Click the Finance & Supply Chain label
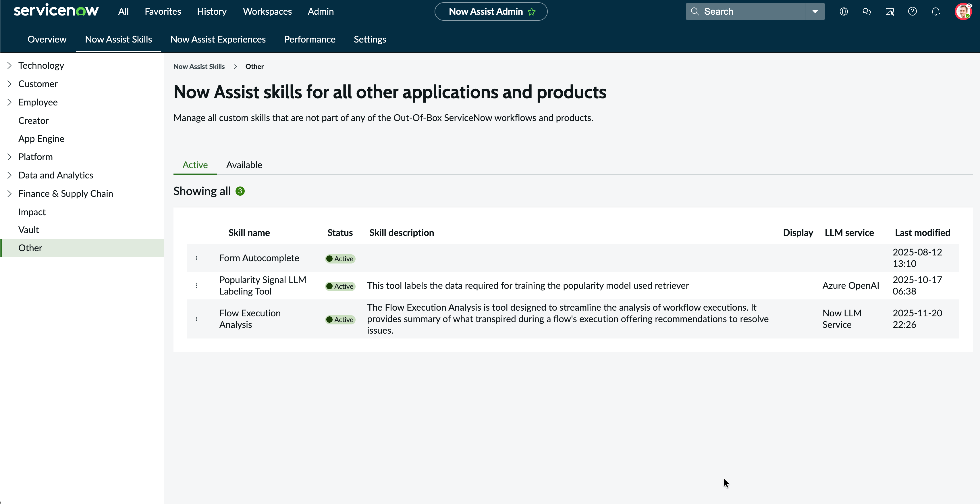This screenshot has height=504, width=980. click(x=65, y=193)
